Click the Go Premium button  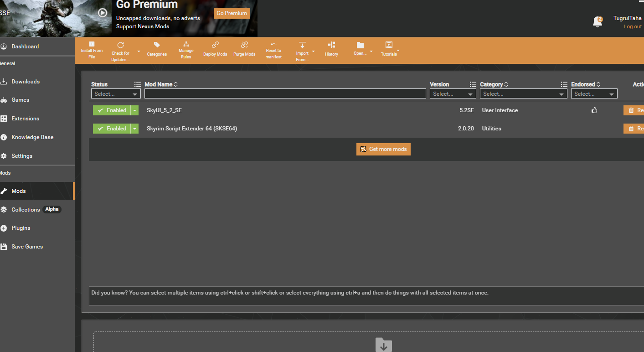pos(232,13)
